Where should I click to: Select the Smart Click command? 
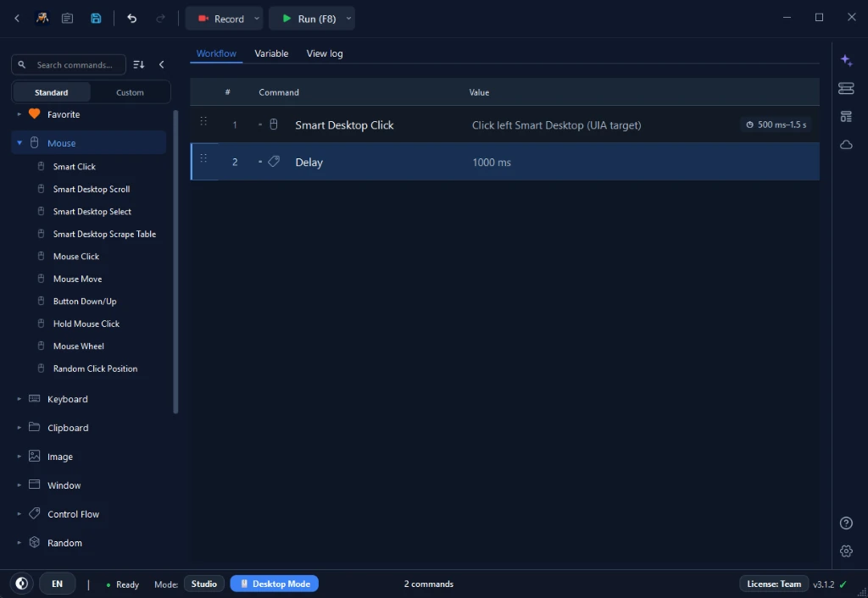(x=75, y=167)
